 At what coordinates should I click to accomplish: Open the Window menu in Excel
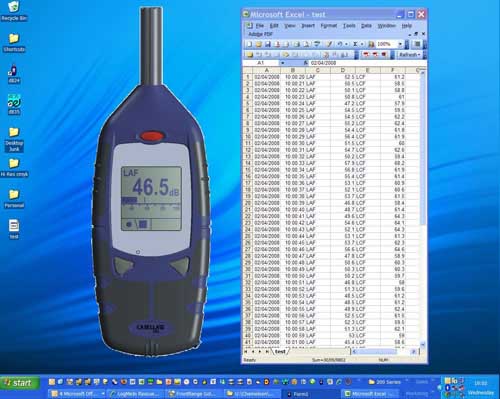tap(387, 26)
